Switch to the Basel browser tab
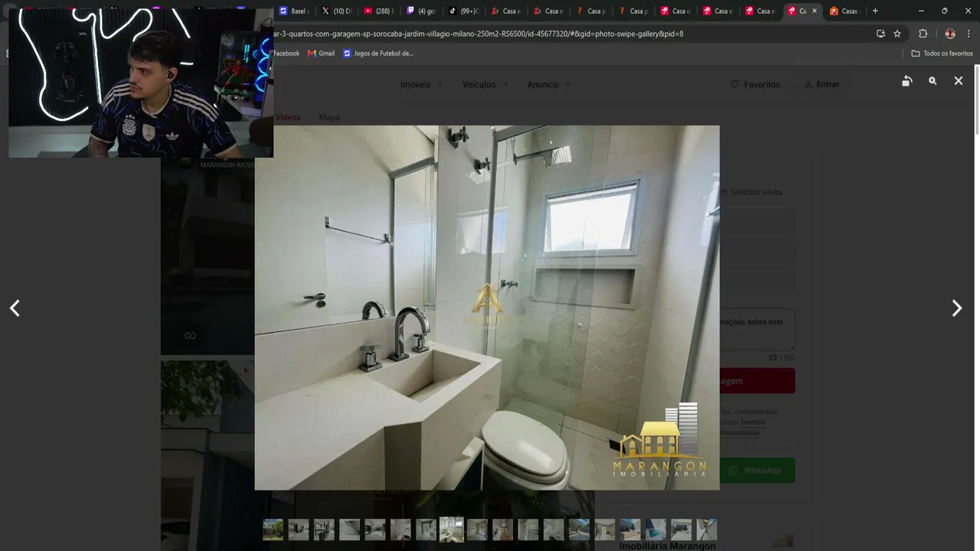This screenshot has width=980, height=551. coord(294,11)
